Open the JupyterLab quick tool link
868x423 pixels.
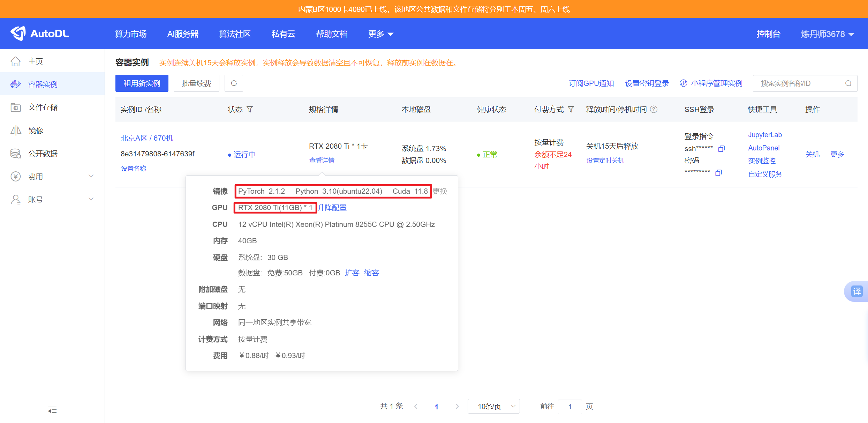765,135
